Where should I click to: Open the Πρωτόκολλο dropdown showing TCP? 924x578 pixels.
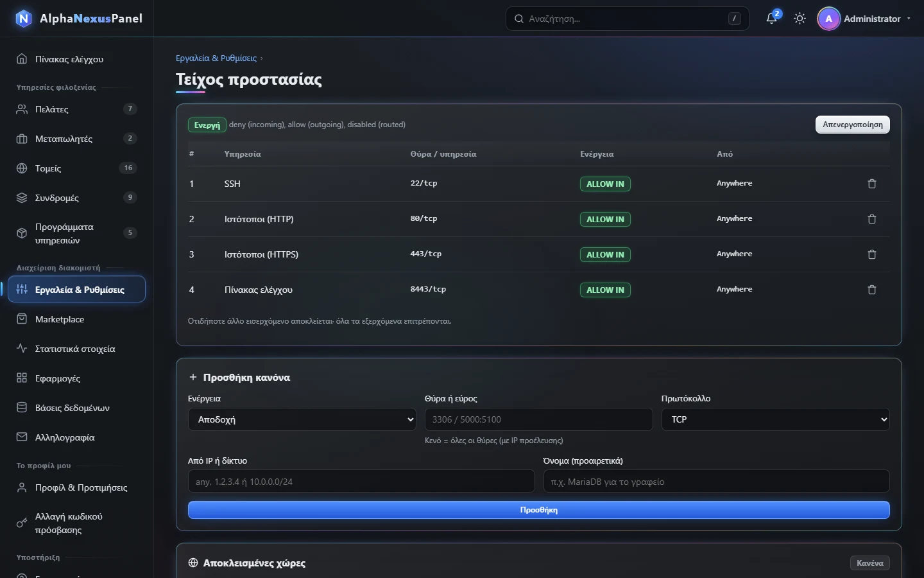coord(776,419)
